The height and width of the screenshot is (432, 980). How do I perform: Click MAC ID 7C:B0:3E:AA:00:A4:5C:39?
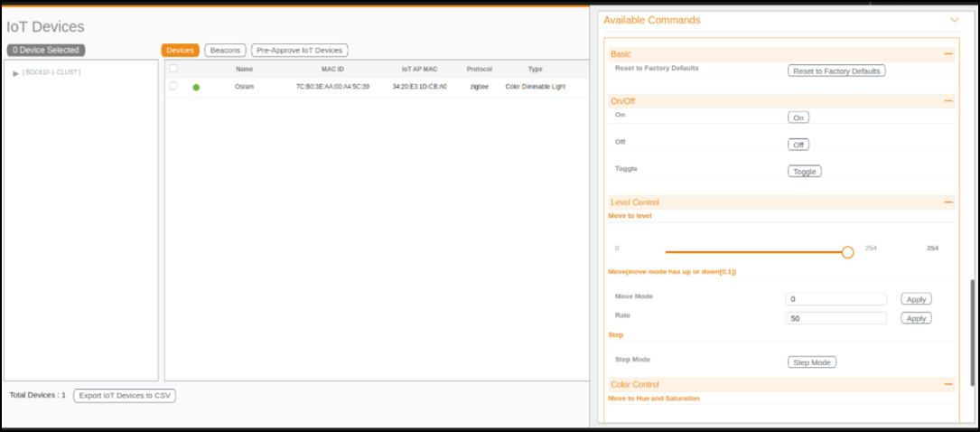click(x=332, y=87)
